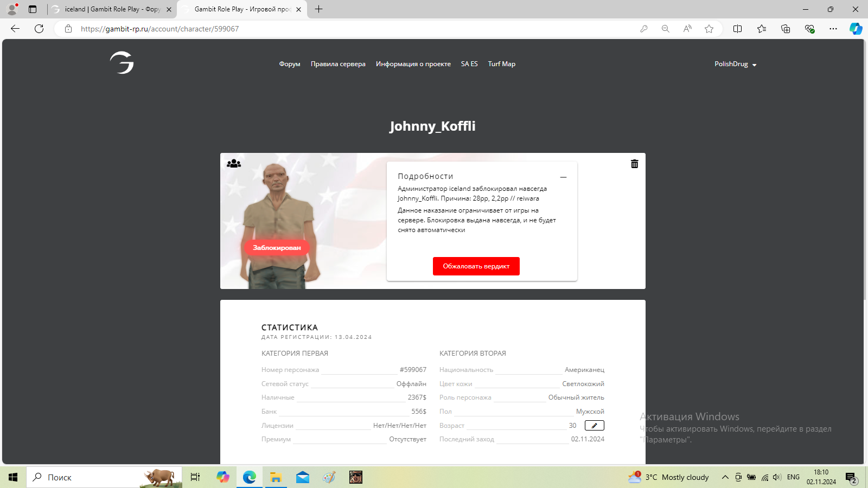868x488 pixels.
Task: Collapse the Подробности panel with minus icon
Action: coord(563,177)
